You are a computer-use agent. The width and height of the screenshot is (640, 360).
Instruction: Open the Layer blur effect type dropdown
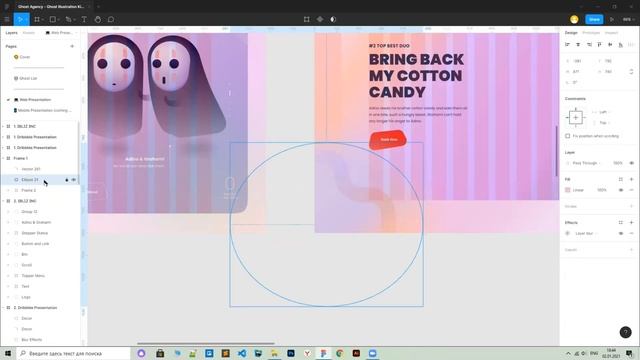586,233
